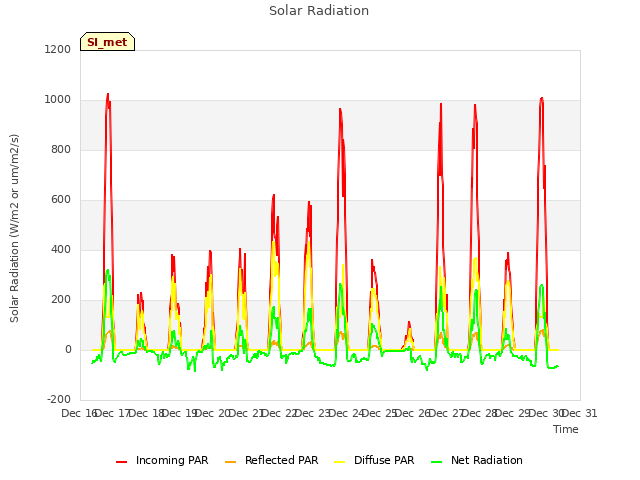Viewport: 640px width, 480px height.
Task: Click the 600 y-axis tick label
Action: click(61, 200)
